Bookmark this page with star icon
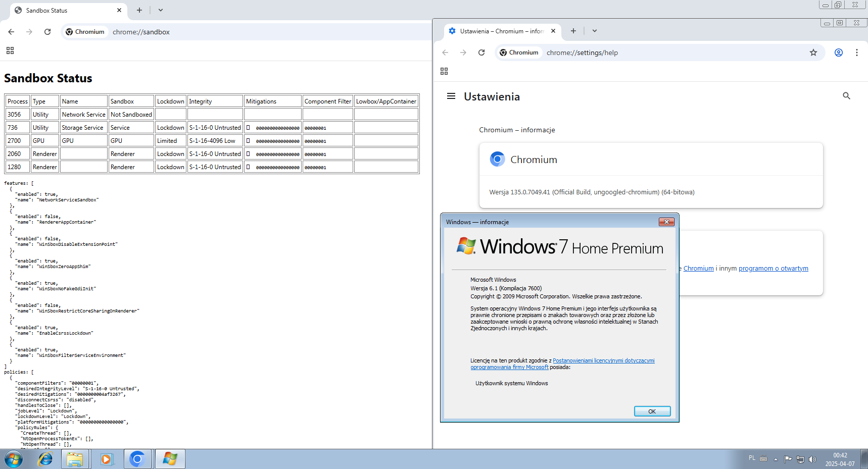Image resolution: width=868 pixels, height=469 pixels. [813, 53]
